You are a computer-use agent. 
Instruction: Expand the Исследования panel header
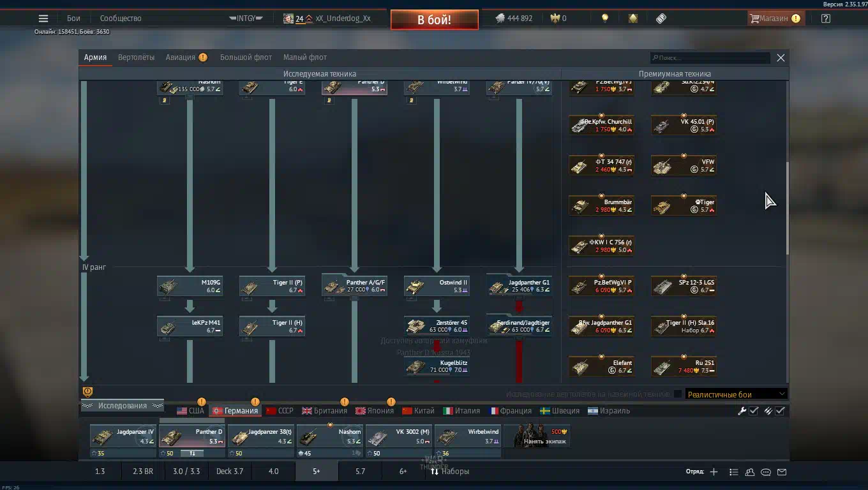pos(122,406)
